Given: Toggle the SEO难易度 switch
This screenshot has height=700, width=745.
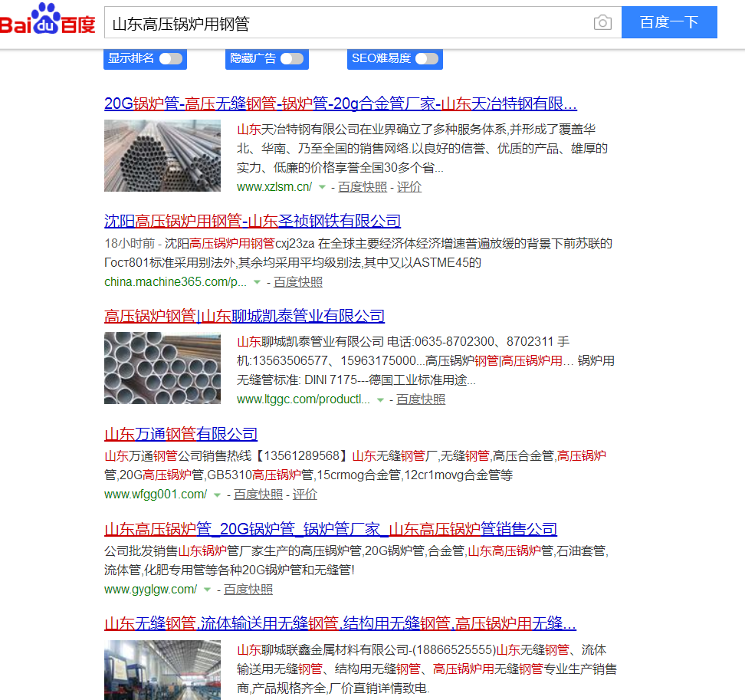Looking at the screenshot, I should pos(427,58).
